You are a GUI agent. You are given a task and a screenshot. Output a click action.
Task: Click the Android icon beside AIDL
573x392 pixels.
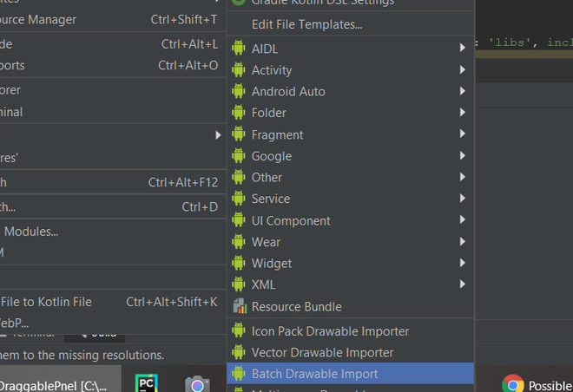(x=239, y=49)
